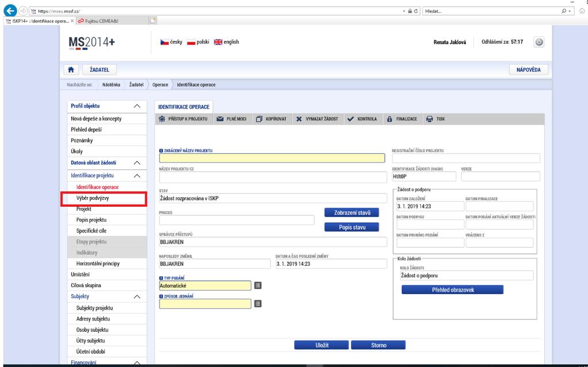Click Vymazat žádost X icon
588x367 pixels.
(x=299, y=119)
